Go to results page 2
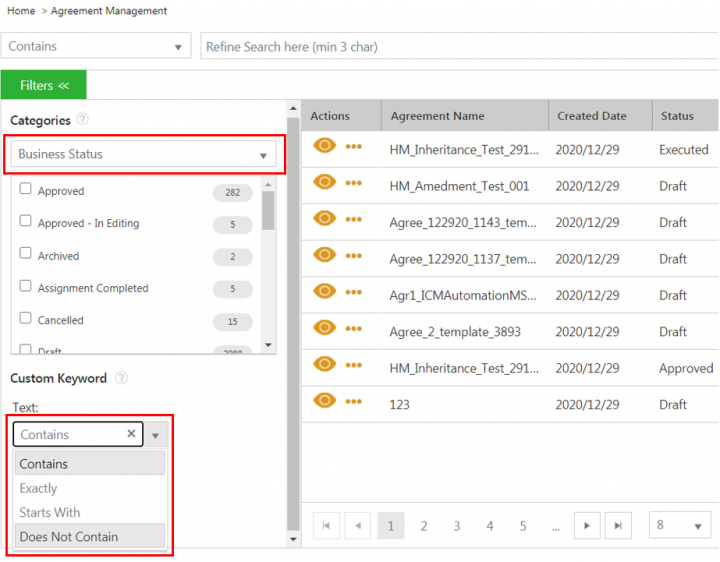 coord(424,526)
